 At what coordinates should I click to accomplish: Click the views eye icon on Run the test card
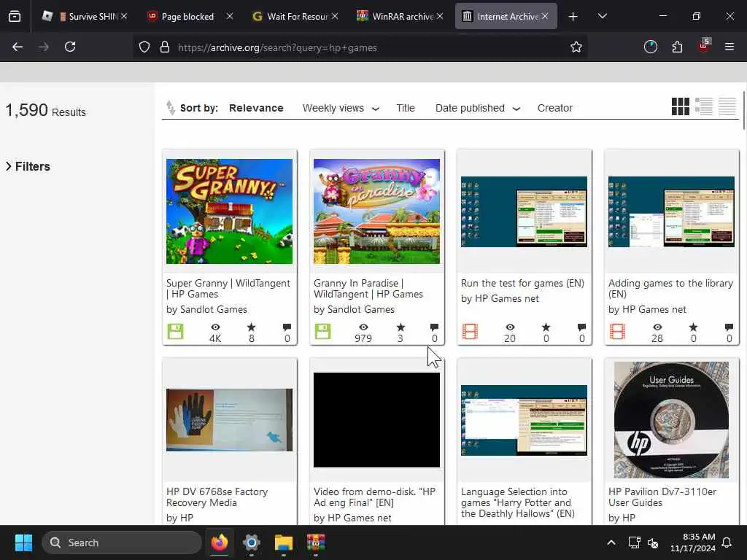(510, 327)
